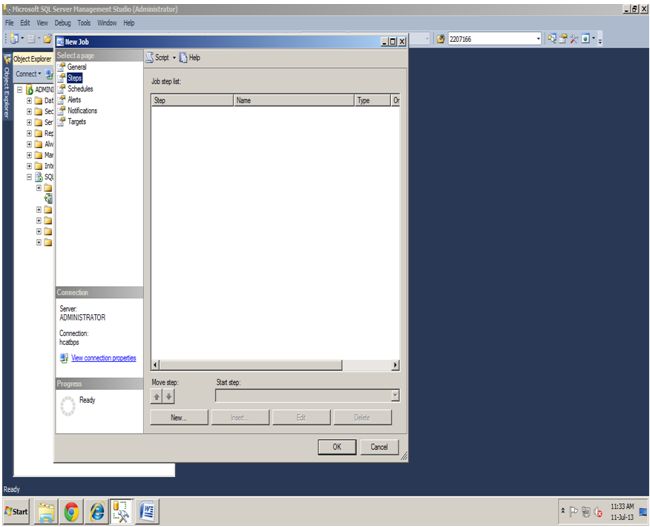Screen dimensions: 650x527
Task: Click the Move step down arrow
Action: [169, 397]
